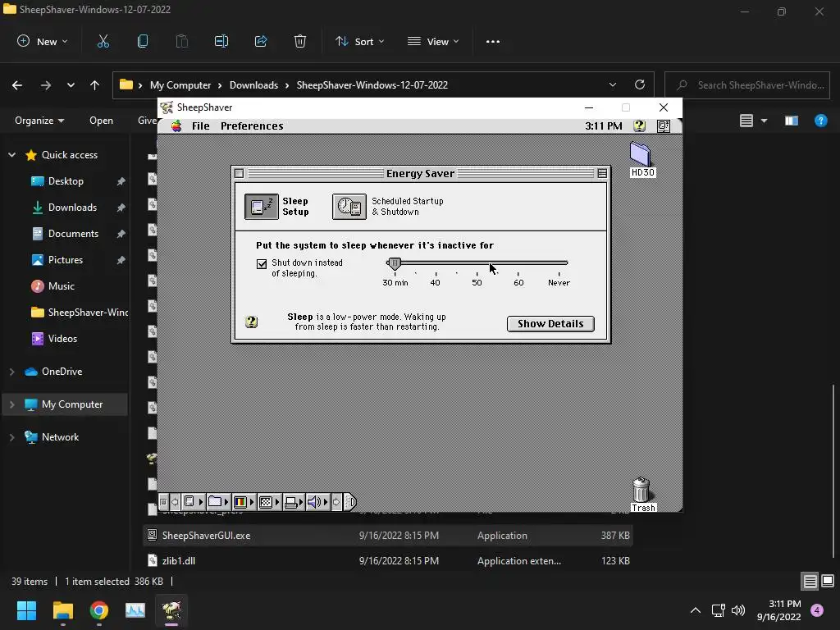Viewport: 840px width, 630px height.
Task: Click My Computer in the address breadcrumb
Action: pyautogui.click(x=180, y=85)
